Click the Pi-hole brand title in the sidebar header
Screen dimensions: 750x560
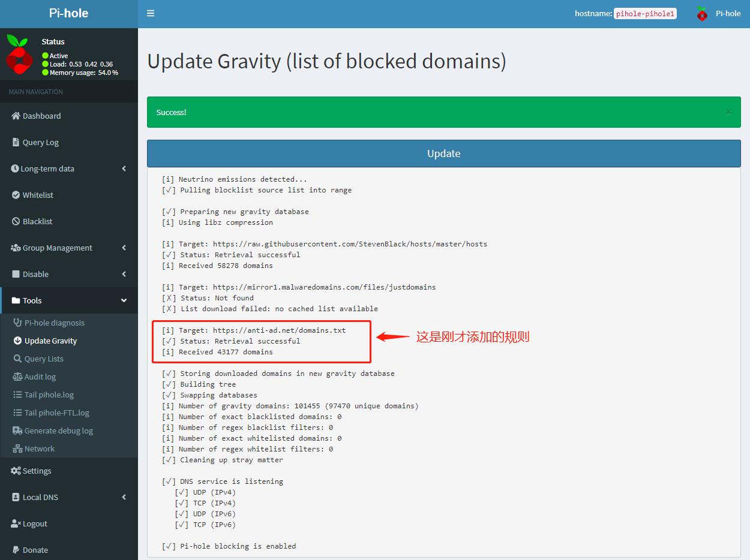[68, 13]
